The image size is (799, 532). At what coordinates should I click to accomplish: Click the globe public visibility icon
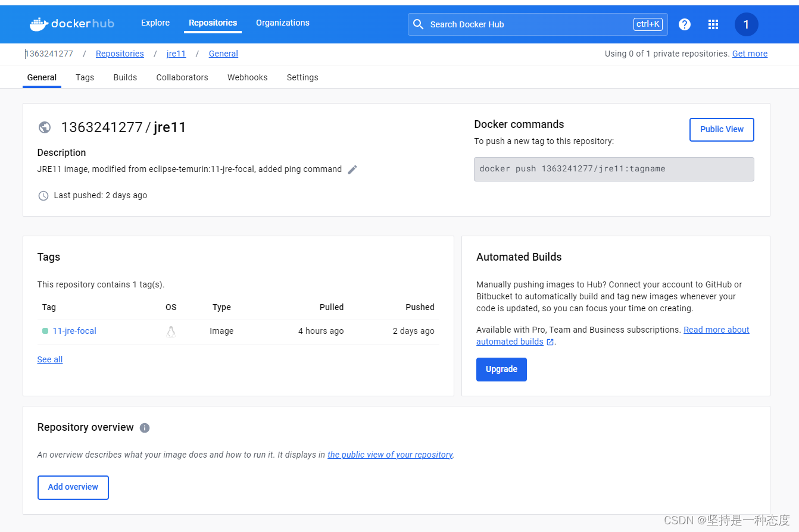click(x=44, y=127)
